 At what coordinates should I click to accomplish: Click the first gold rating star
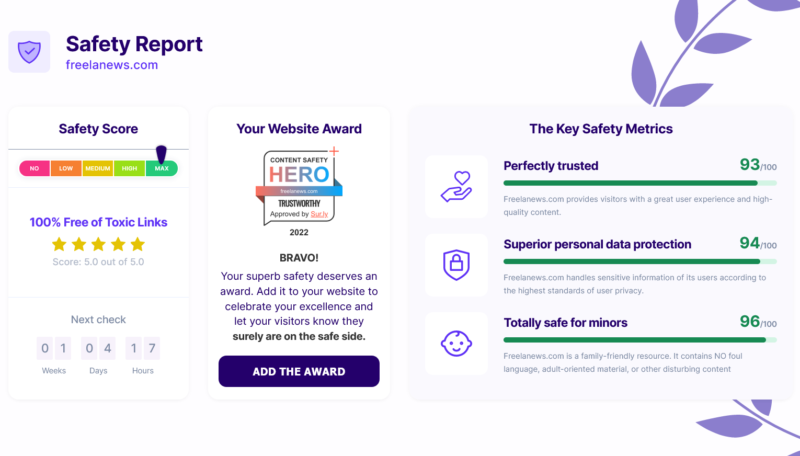59,244
